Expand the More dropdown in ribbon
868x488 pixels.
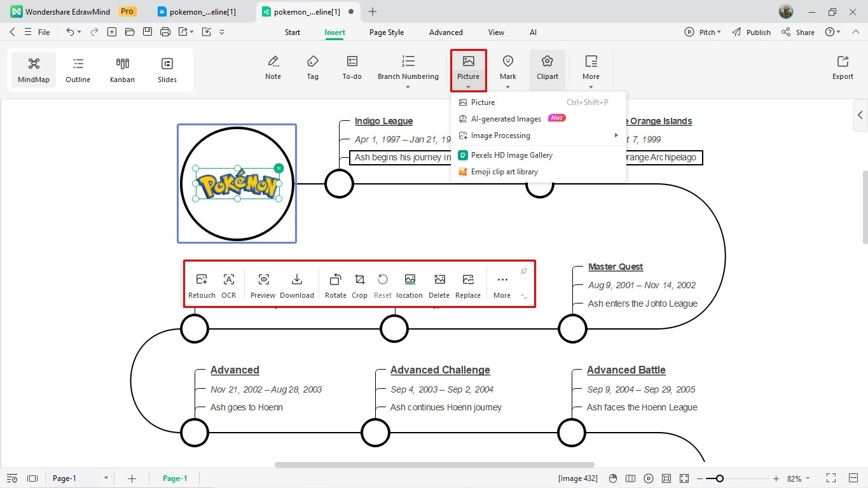(591, 87)
